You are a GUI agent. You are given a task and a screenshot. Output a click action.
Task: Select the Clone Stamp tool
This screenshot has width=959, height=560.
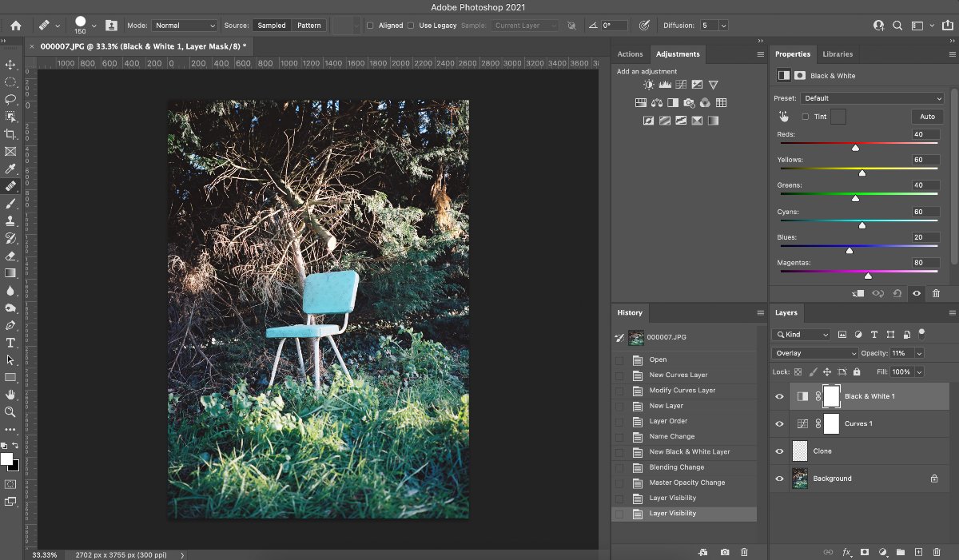(x=11, y=220)
